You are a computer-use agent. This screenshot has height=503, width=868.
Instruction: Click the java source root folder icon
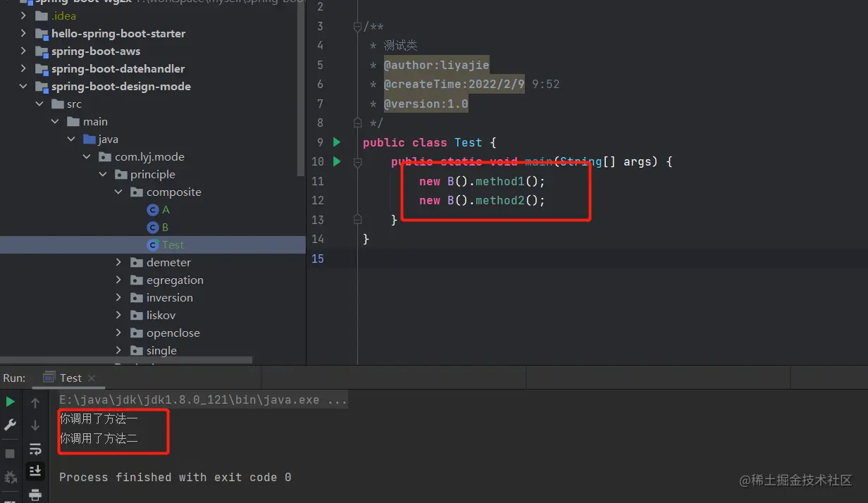(89, 139)
